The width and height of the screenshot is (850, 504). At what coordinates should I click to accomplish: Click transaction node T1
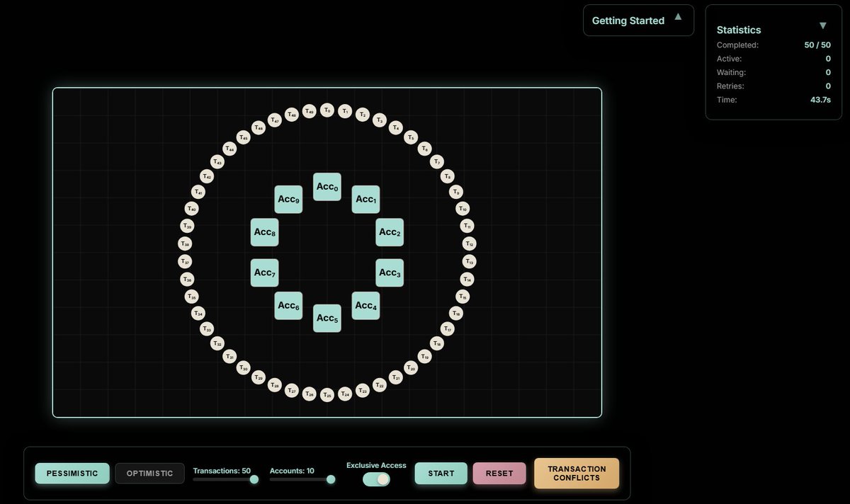pyautogui.click(x=345, y=111)
